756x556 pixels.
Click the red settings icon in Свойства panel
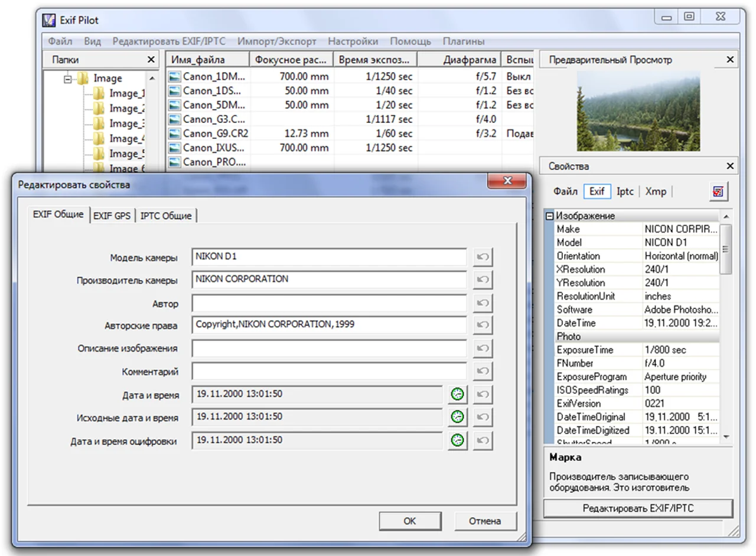[719, 191]
